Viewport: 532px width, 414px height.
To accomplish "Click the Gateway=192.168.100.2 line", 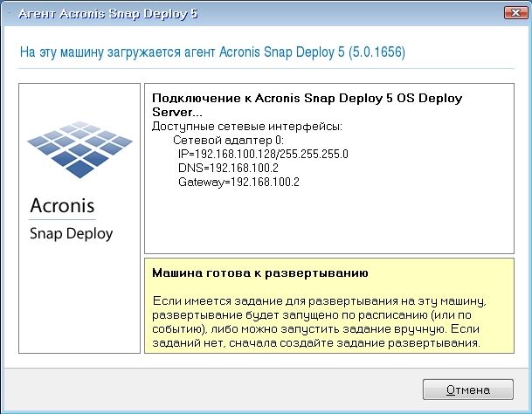I will point(238,182).
